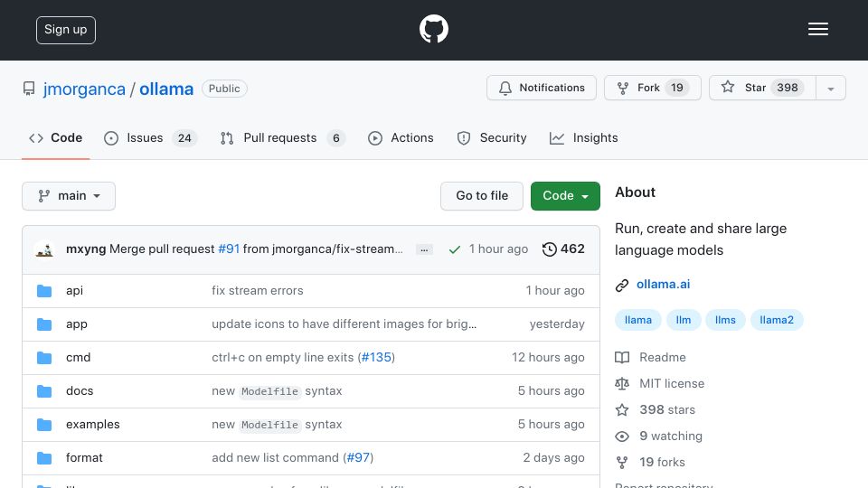Click the GitHub octocat logo

pyautogui.click(x=433, y=29)
